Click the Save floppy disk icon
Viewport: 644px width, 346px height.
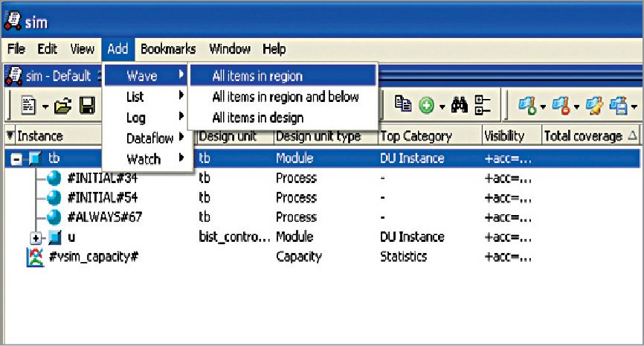coord(87,106)
